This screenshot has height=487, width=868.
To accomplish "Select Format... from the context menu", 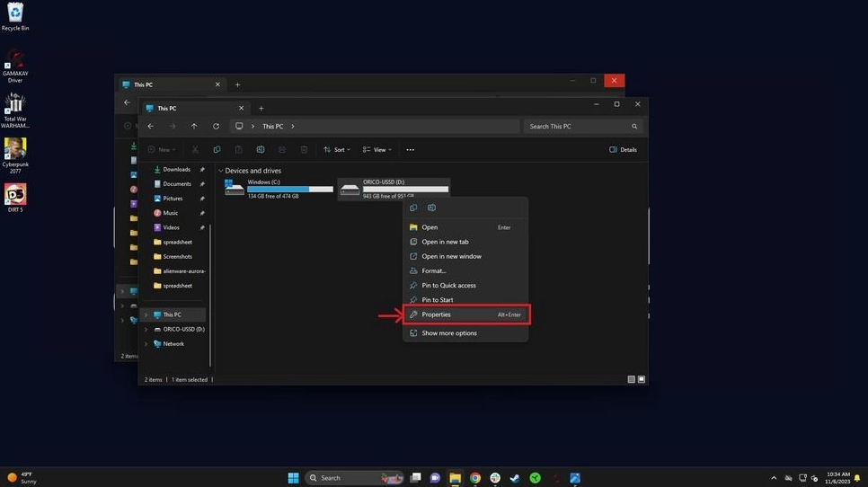I will (x=434, y=270).
